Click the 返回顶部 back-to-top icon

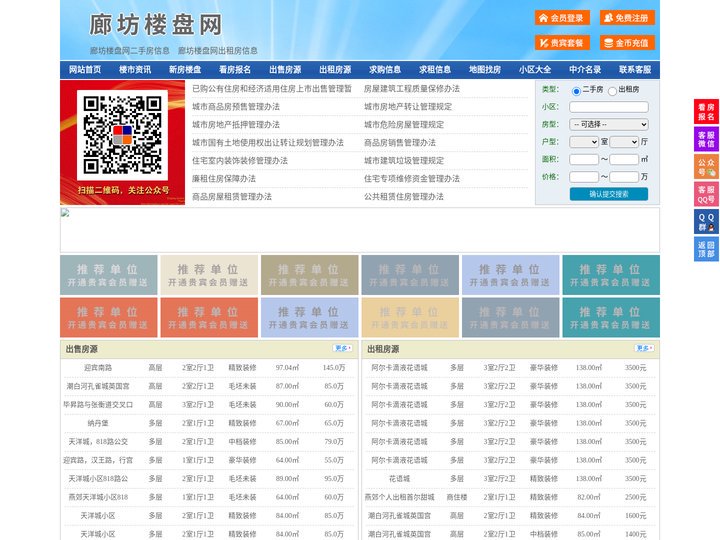click(706, 249)
